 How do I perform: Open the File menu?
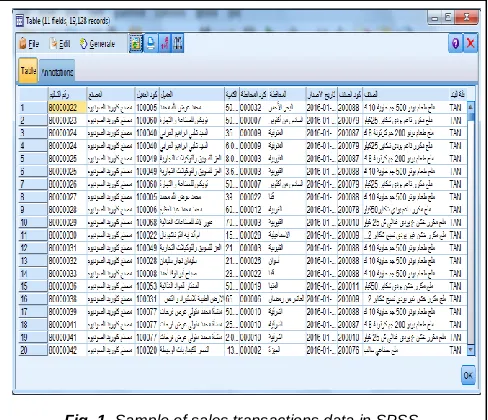pos(29,44)
